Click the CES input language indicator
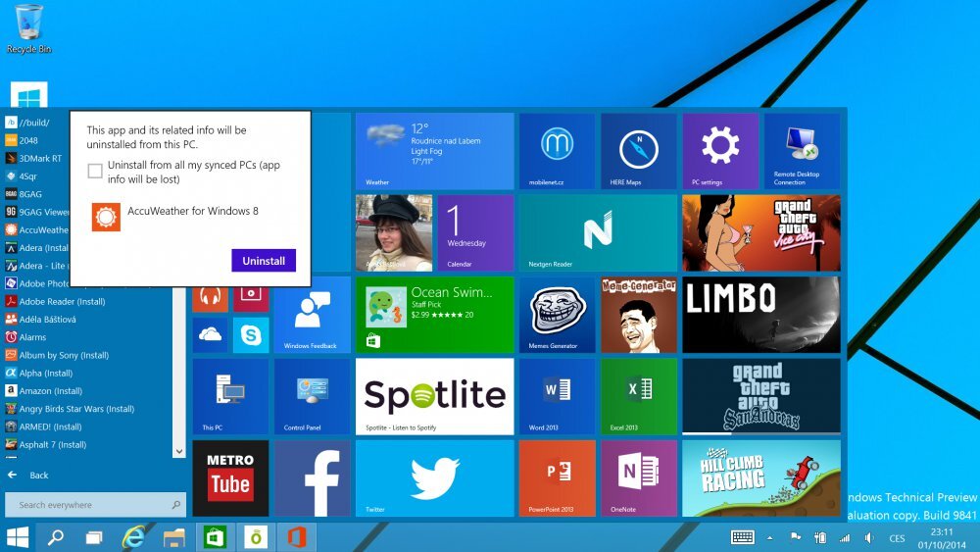980x552 pixels. tap(897, 537)
